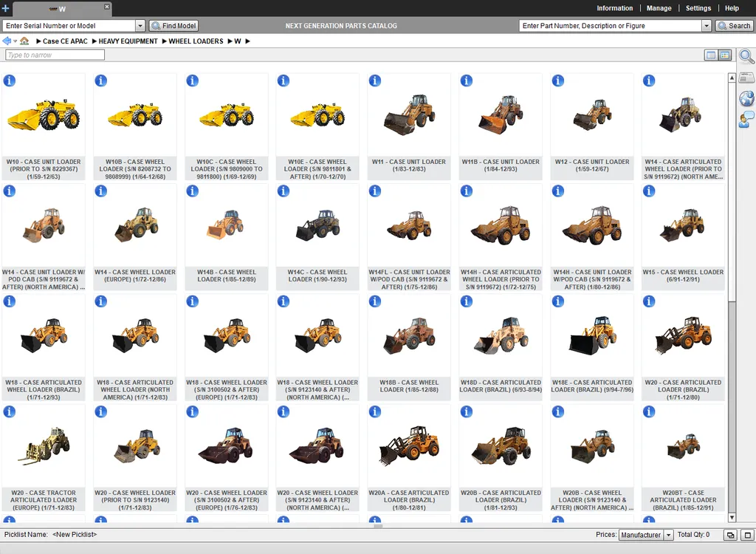Go to the Home icon

(24, 41)
